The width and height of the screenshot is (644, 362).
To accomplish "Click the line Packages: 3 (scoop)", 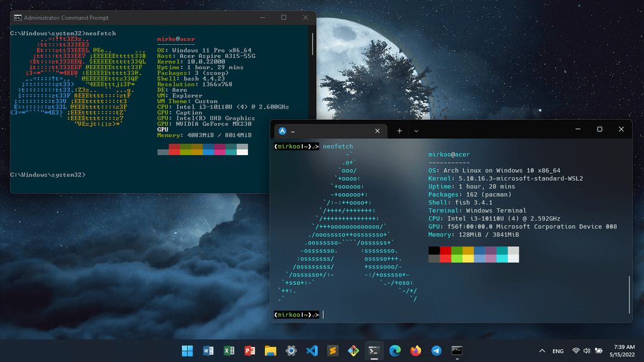I will 193,73.
